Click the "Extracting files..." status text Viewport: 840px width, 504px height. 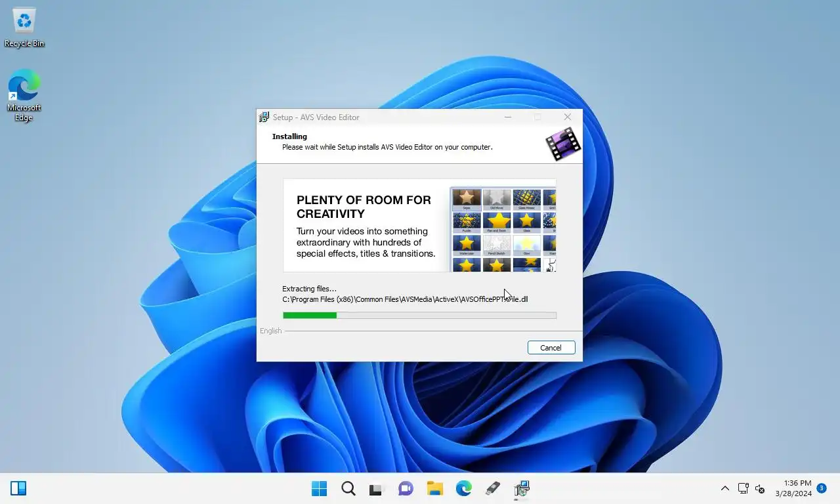click(309, 289)
